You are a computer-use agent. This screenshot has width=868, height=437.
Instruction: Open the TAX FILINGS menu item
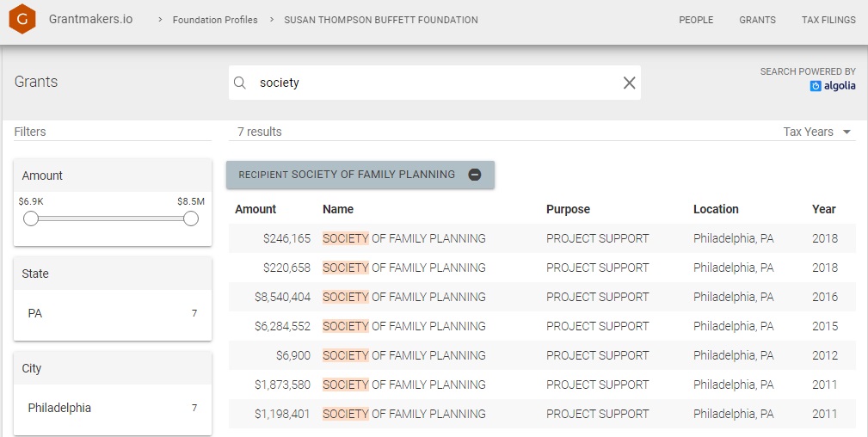828,20
